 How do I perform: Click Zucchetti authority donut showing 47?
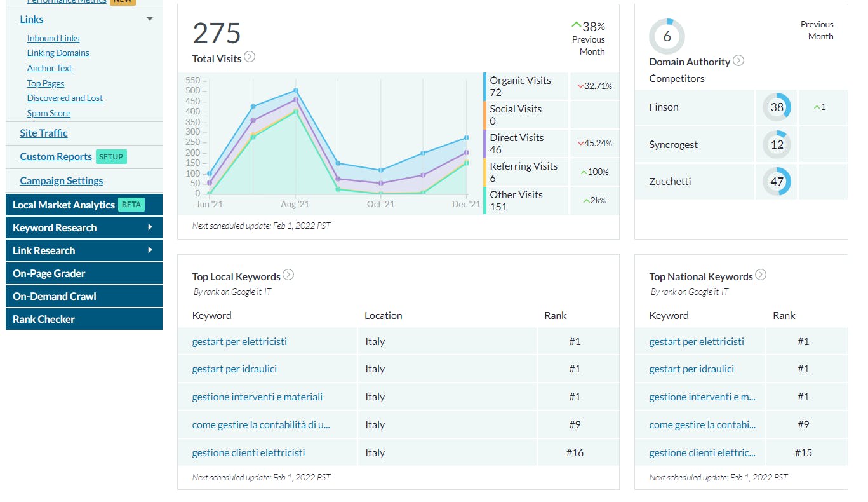(777, 181)
